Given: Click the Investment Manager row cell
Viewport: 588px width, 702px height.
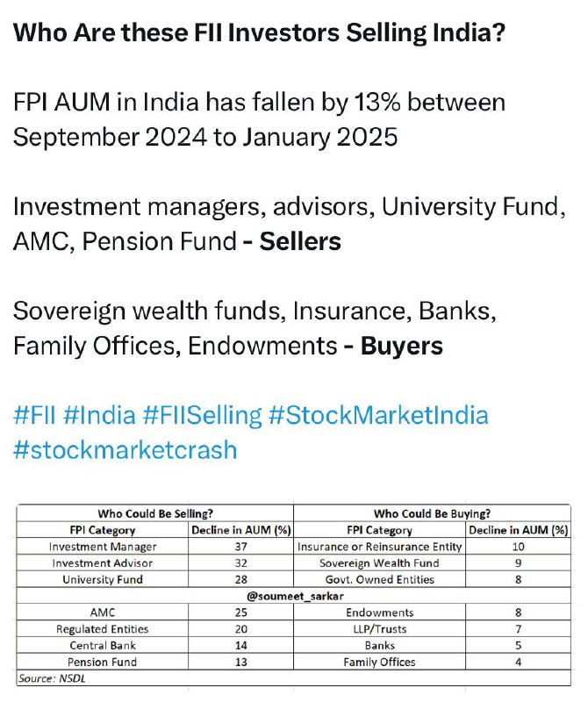Looking at the screenshot, I should (103, 547).
